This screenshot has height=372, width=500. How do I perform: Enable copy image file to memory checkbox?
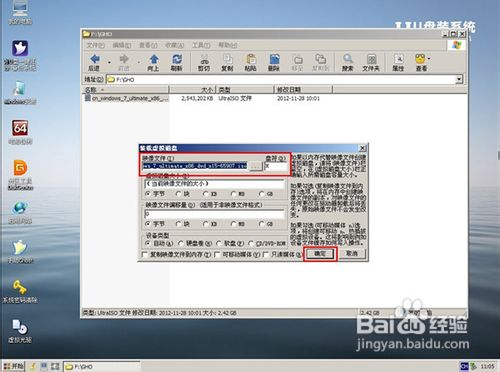pyautogui.click(x=145, y=255)
